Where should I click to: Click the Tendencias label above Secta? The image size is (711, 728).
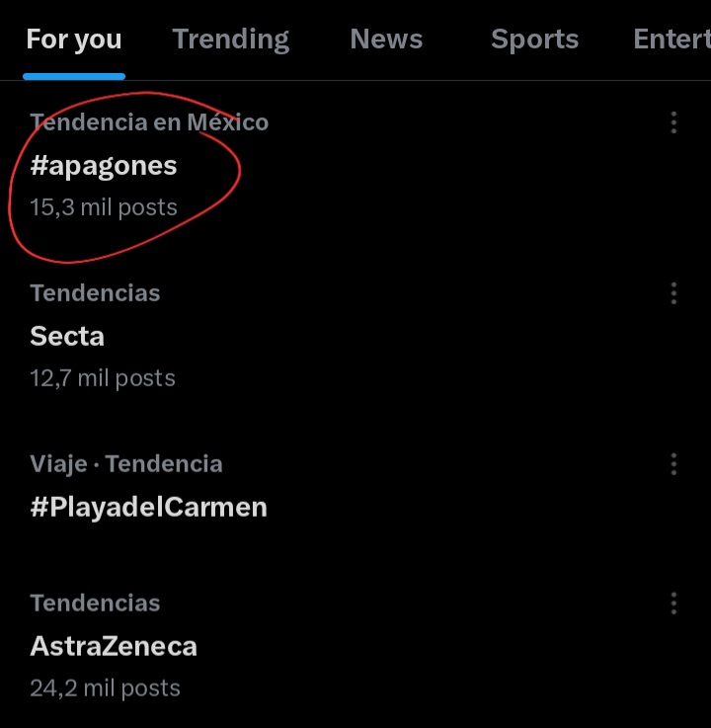coord(95,293)
